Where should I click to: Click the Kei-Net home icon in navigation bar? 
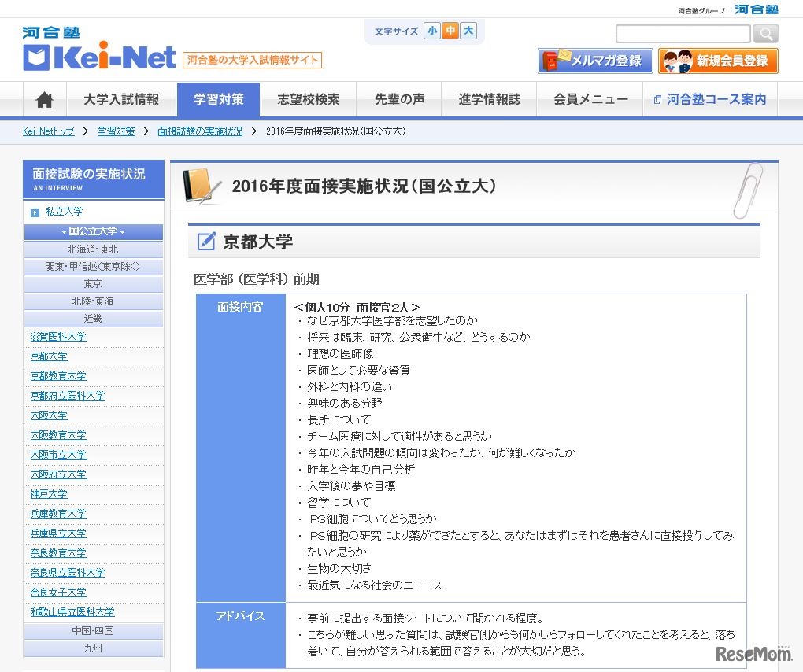tap(43, 99)
